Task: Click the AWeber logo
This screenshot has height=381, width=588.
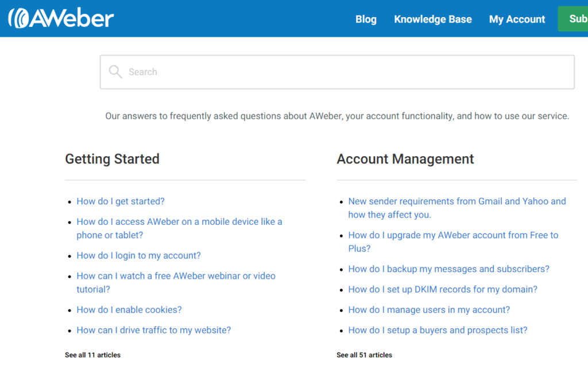Action: click(x=61, y=18)
